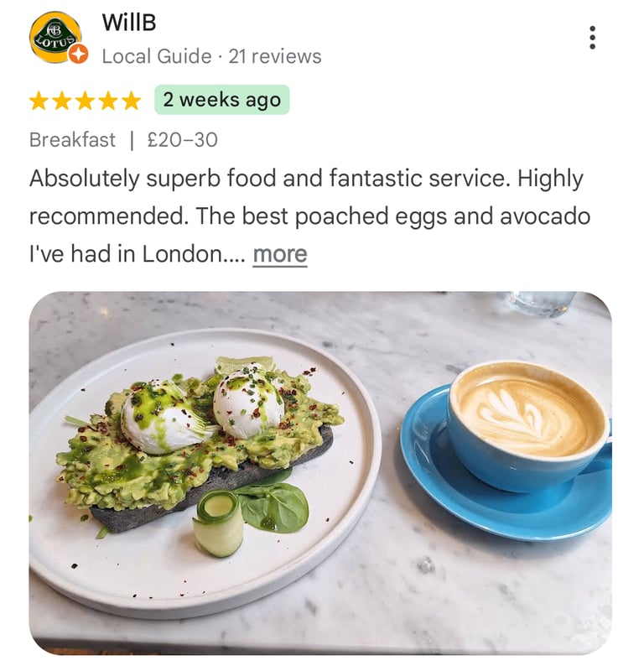Click the cucumber roll garnish in the photo
644x671 pixels.
[218, 523]
